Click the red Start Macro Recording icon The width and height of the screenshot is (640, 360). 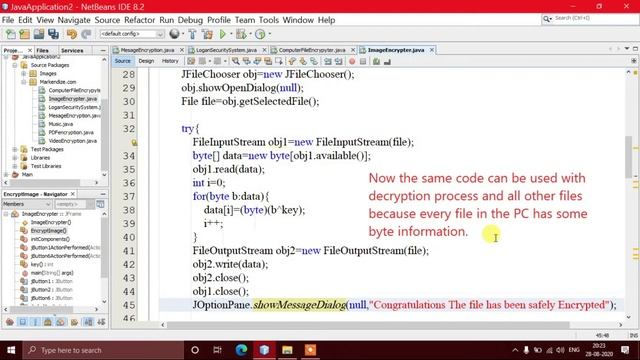352,61
